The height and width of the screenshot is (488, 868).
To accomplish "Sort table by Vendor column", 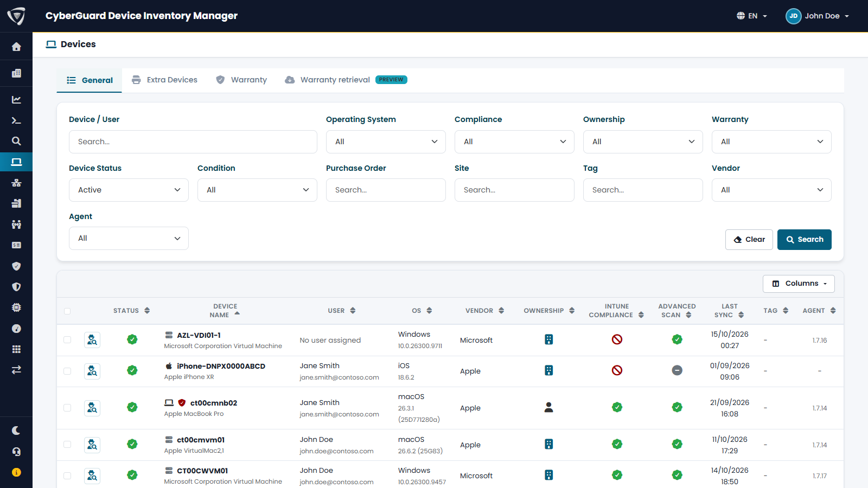I will [485, 311].
